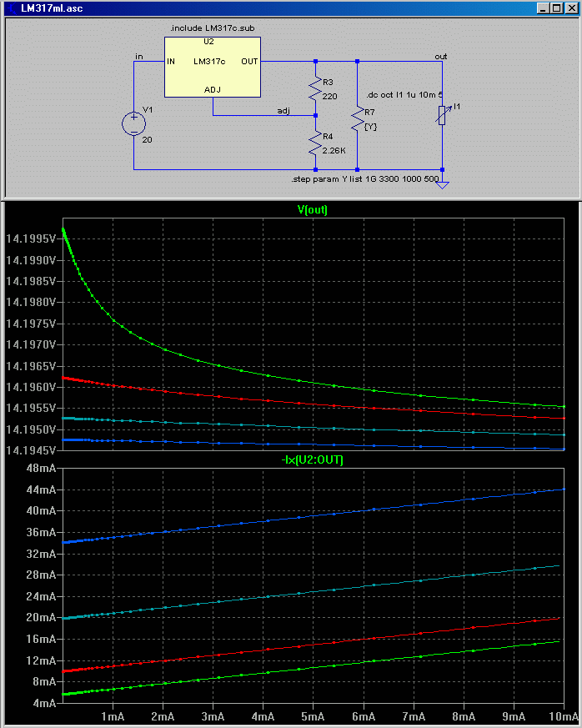Click the U2 reference designator

208,42
